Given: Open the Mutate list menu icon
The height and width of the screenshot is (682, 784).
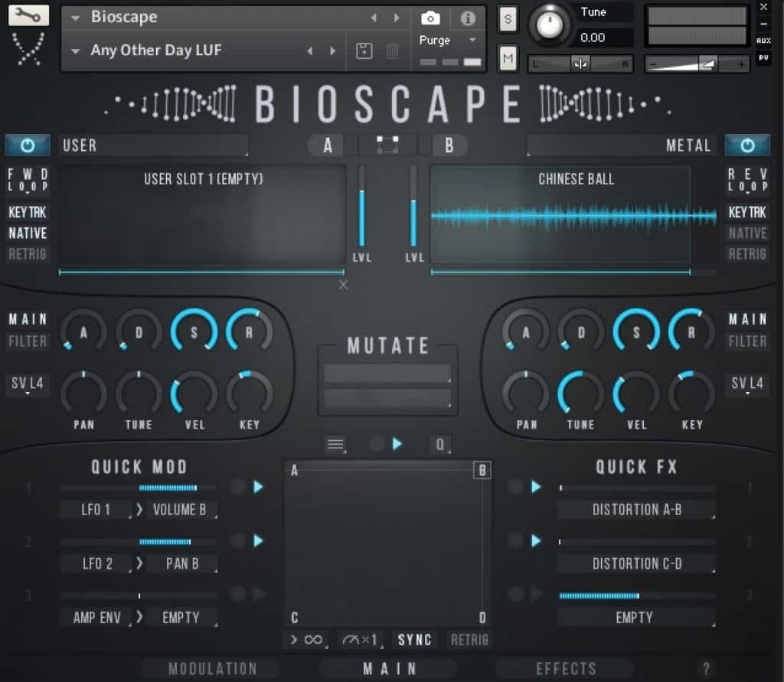Looking at the screenshot, I should (335, 444).
